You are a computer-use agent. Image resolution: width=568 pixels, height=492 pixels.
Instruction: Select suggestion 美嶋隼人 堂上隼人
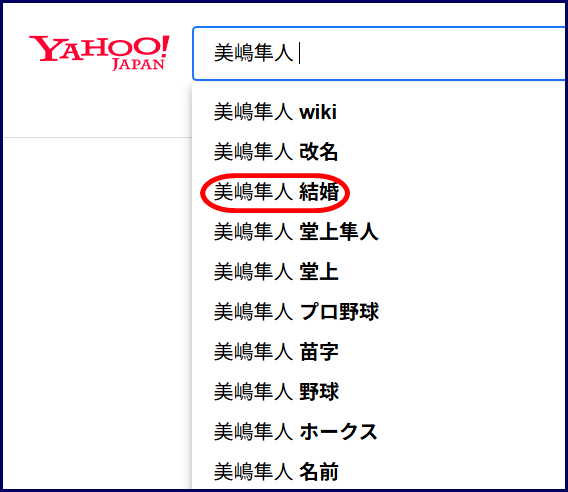pyautogui.click(x=379, y=232)
